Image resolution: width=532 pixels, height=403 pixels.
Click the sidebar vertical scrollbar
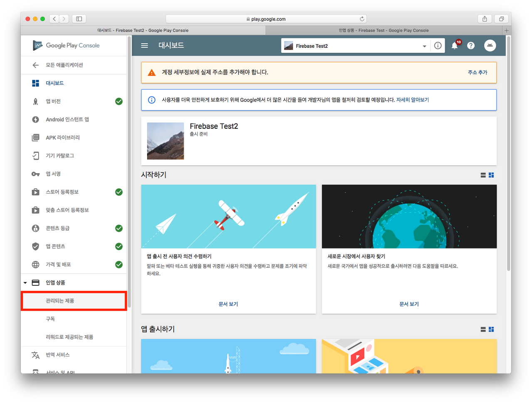point(129,172)
